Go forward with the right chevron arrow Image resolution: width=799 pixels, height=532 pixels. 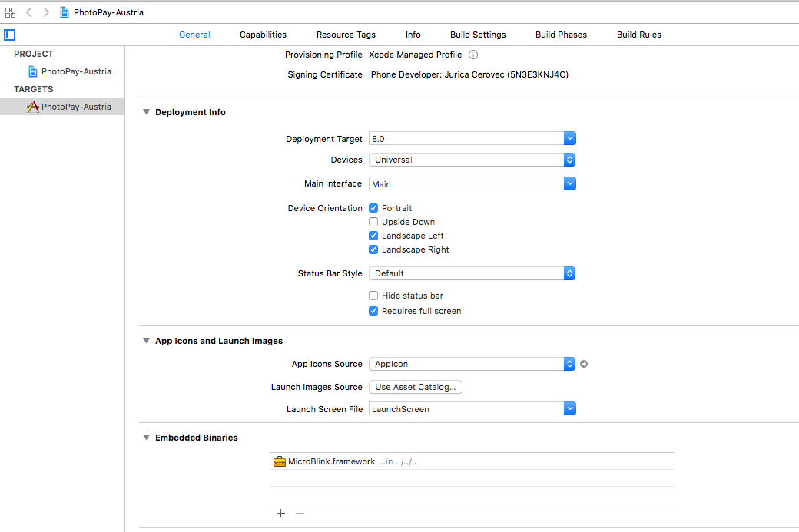click(x=46, y=12)
